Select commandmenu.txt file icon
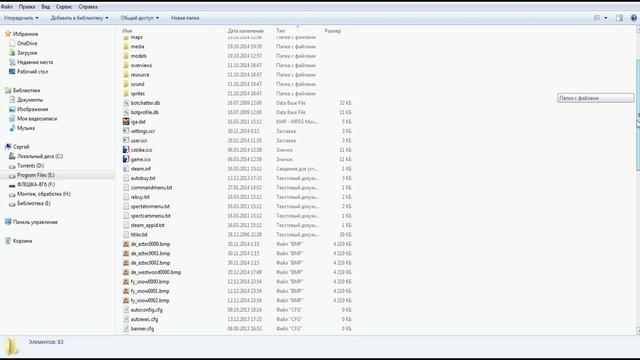 (x=126, y=188)
